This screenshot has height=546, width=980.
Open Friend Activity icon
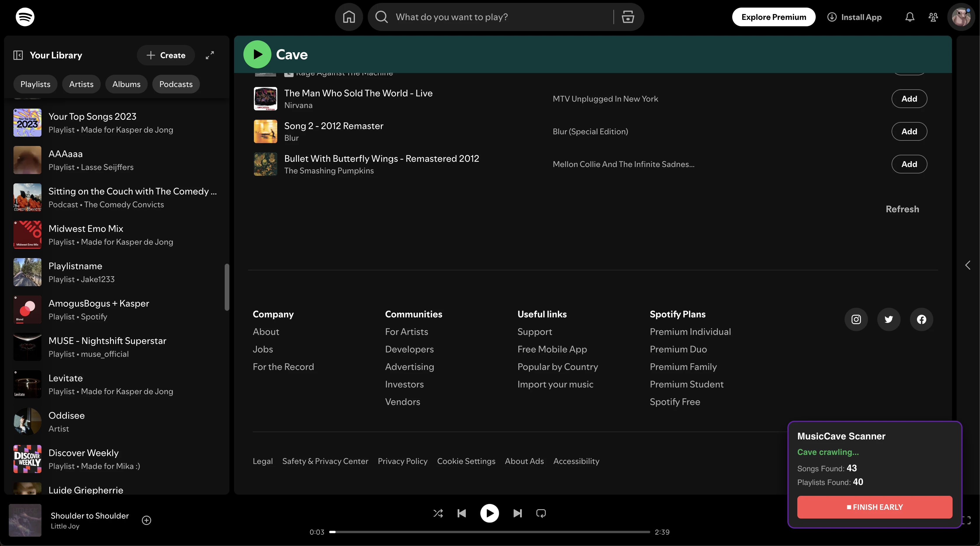pyautogui.click(x=933, y=17)
